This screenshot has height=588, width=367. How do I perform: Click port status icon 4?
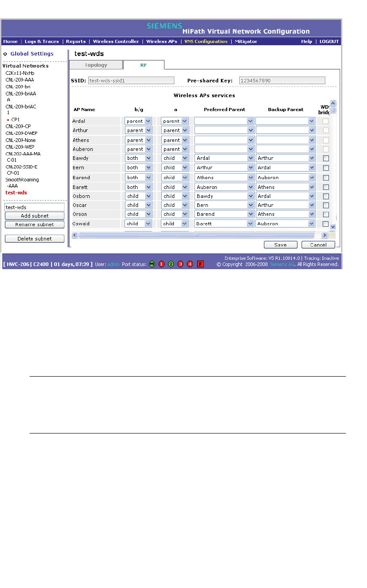pos(190,264)
